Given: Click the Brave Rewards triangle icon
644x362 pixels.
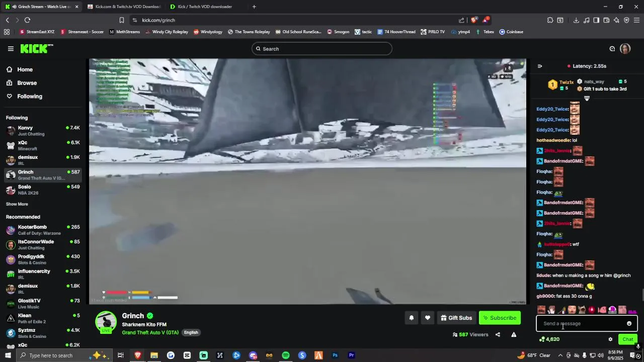Looking at the screenshot, I should tap(485, 20).
